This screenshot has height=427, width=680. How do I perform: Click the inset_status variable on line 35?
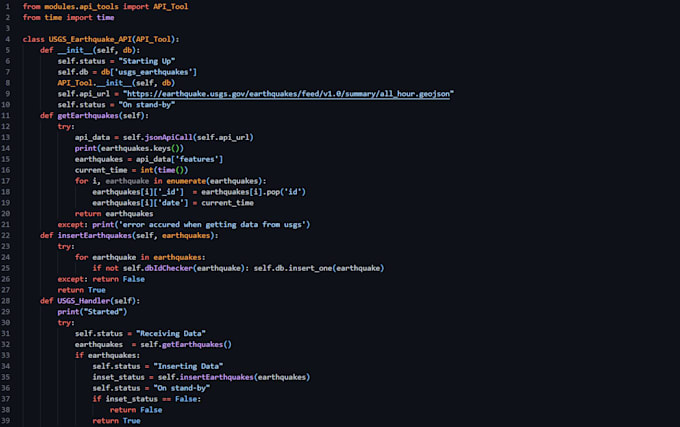click(118, 377)
